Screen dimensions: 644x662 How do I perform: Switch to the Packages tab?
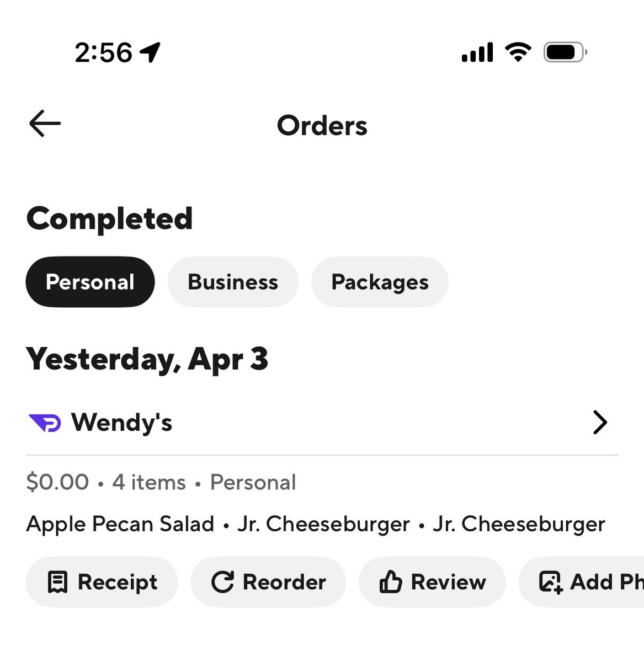click(x=380, y=282)
